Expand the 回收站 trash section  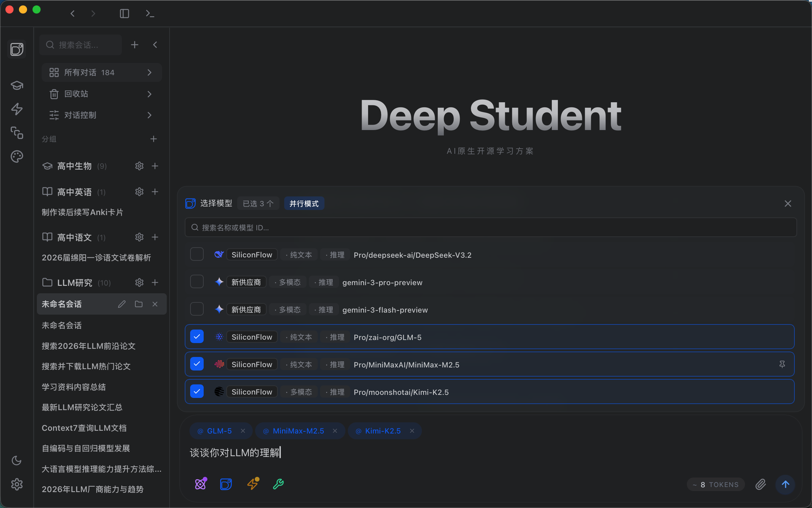pyautogui.click(x=101, y=94)
